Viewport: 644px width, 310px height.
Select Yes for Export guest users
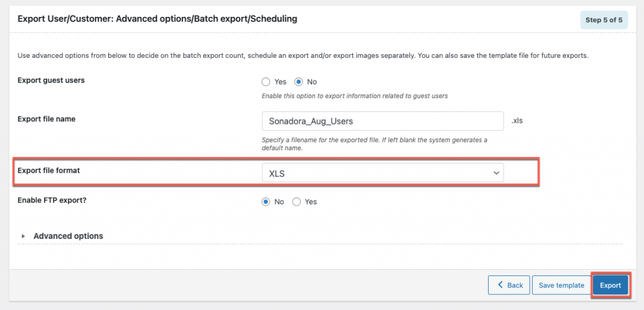pyautogui.click(x=266, y=82)
